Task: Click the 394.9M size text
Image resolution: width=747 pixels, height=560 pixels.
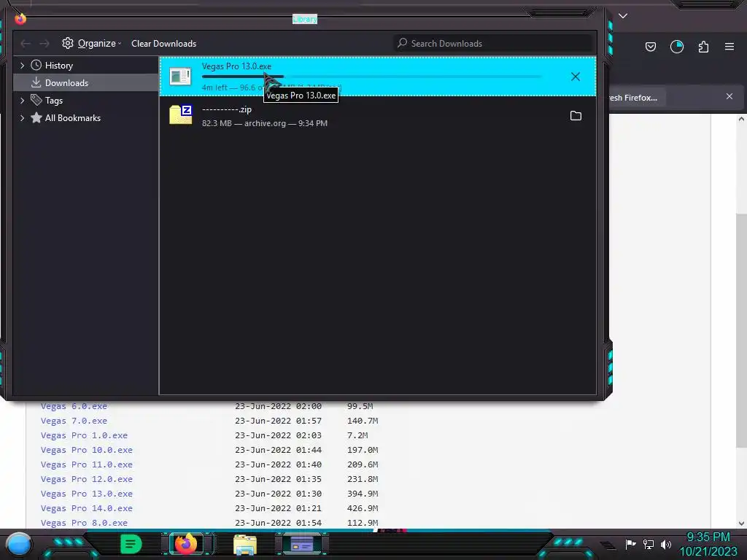Action: (362, 494)
